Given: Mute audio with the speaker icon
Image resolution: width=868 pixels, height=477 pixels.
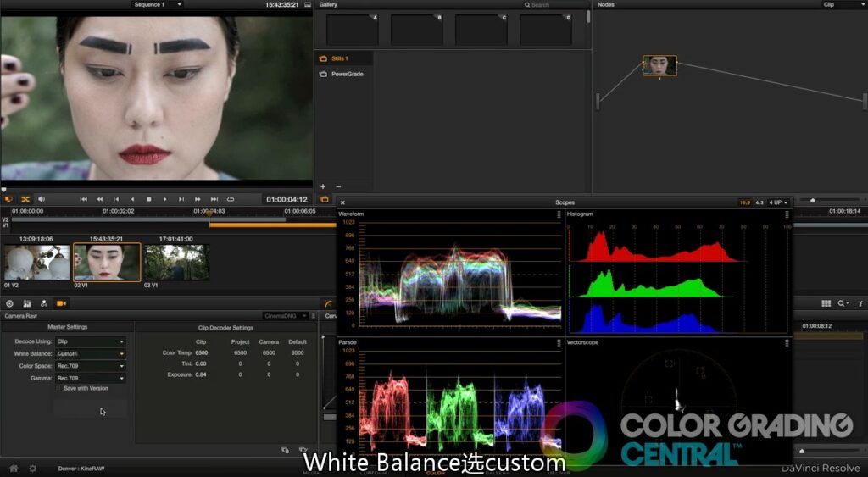Looking at the screenshot, I should 42,199.
